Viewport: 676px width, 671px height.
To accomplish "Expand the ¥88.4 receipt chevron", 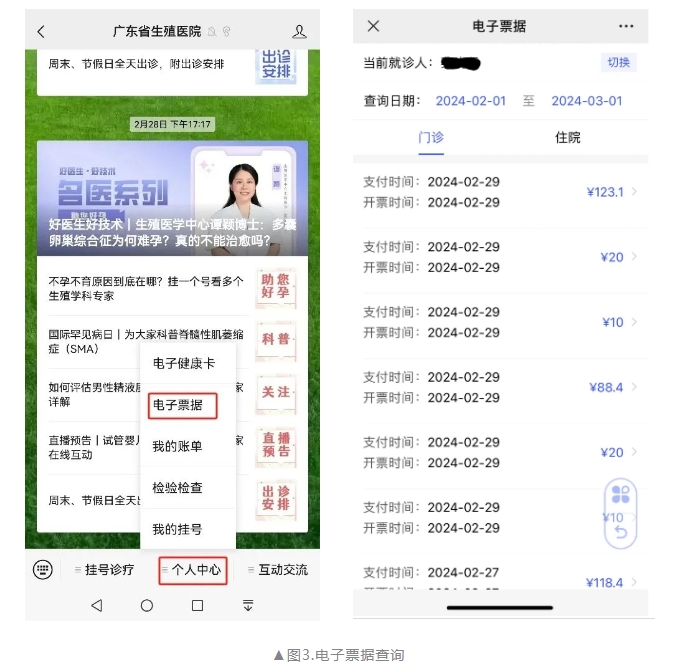I will click(635, 387).
